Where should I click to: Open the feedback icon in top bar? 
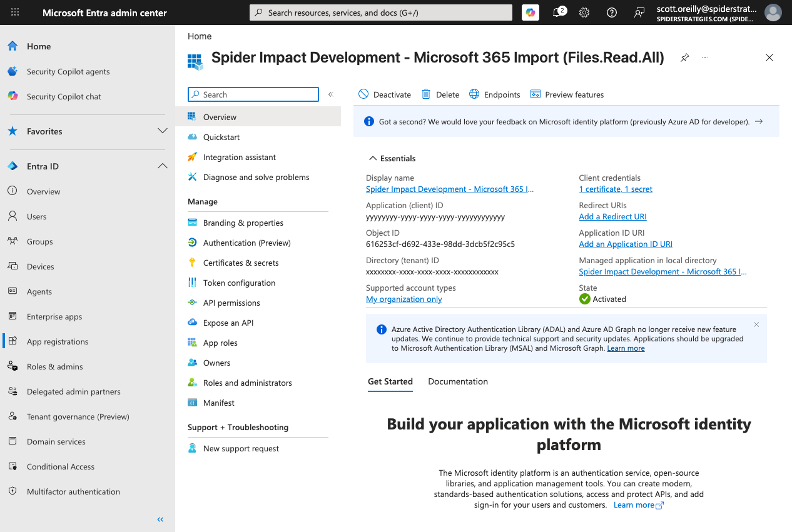pyautogui.click(x=639, y=13)
